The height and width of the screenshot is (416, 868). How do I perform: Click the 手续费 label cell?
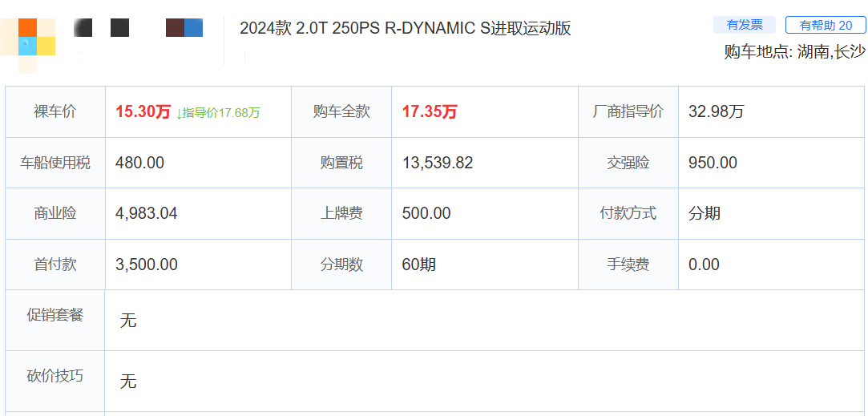coord(628,265)
